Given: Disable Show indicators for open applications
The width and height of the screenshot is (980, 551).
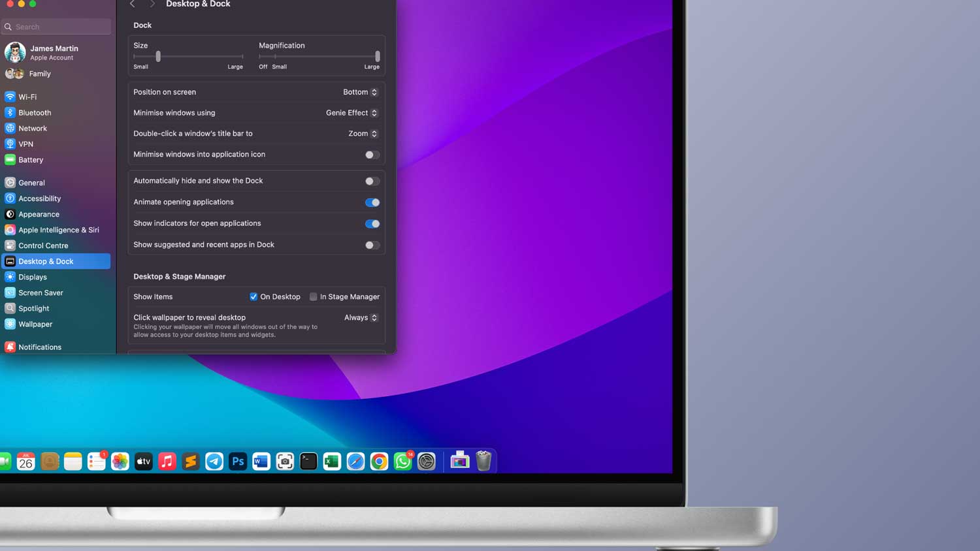Looking at the screenshot, I should point(372,223).
